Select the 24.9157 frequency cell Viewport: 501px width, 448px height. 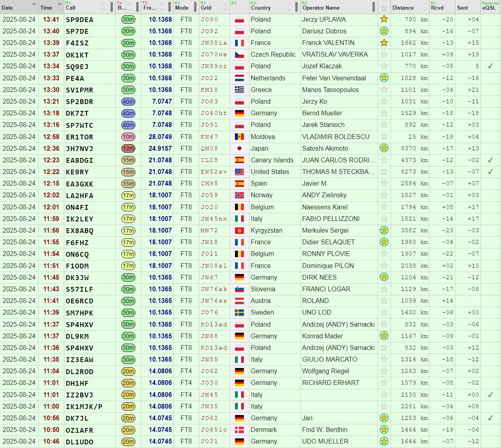(x=160, y=148)
